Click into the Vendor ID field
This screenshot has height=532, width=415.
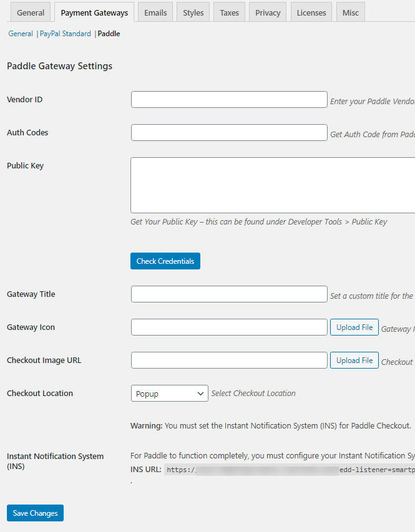tap(229, 100)
